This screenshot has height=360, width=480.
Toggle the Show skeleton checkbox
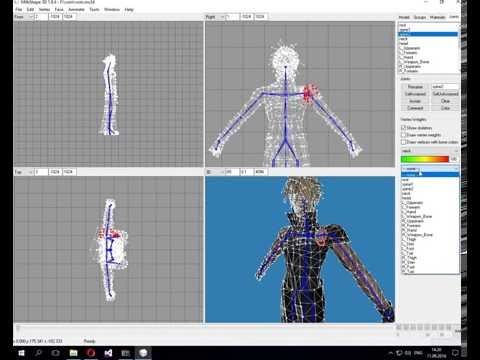click(x=403, y=128)
